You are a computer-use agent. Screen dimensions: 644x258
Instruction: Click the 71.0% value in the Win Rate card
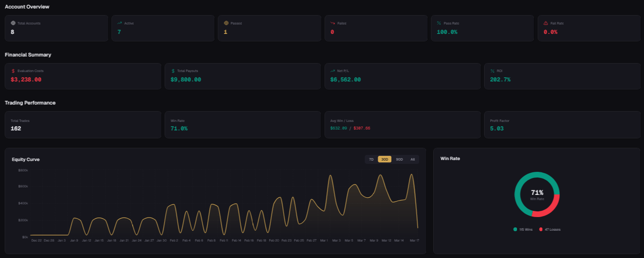179,129
